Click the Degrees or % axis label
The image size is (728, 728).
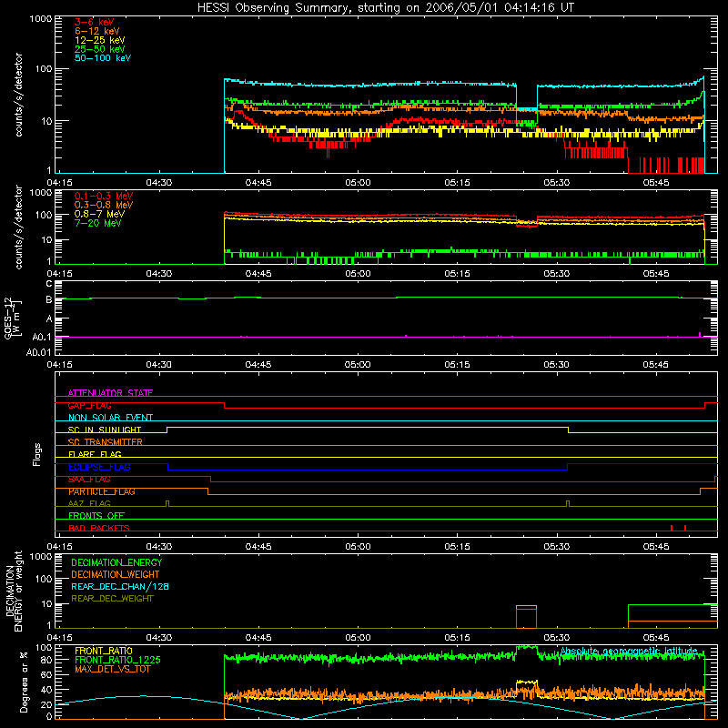coord(24,682)
